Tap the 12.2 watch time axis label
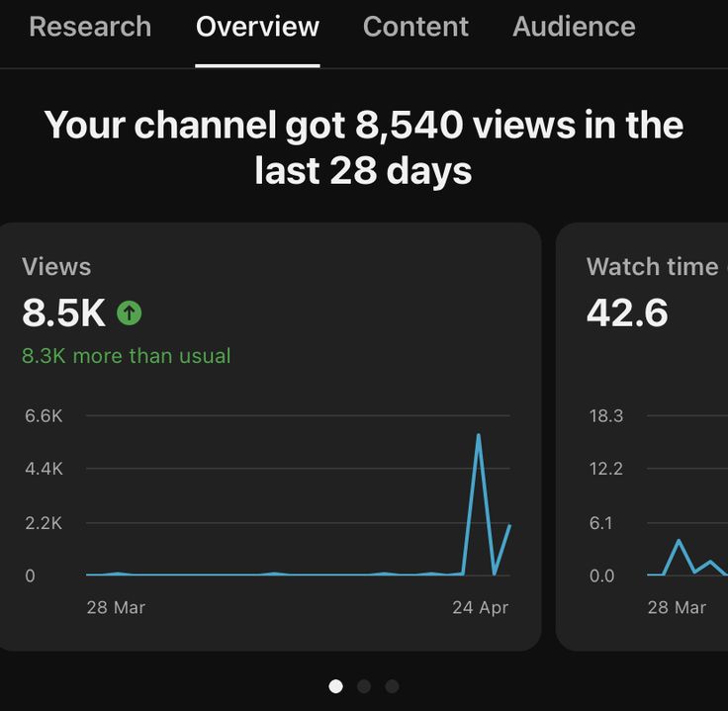The image size is (728, 711). click(606, 469)
